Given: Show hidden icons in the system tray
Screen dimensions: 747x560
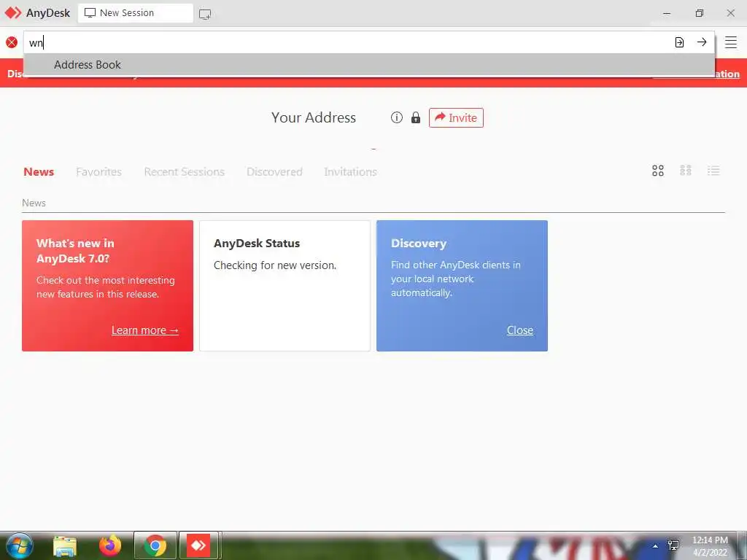Looking at the screenshot, I should click(656, 546).
